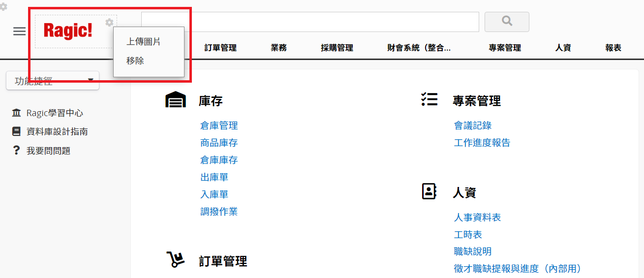Open the 我要問問題 link
The image size is (644, 278).
coord(49,151)
